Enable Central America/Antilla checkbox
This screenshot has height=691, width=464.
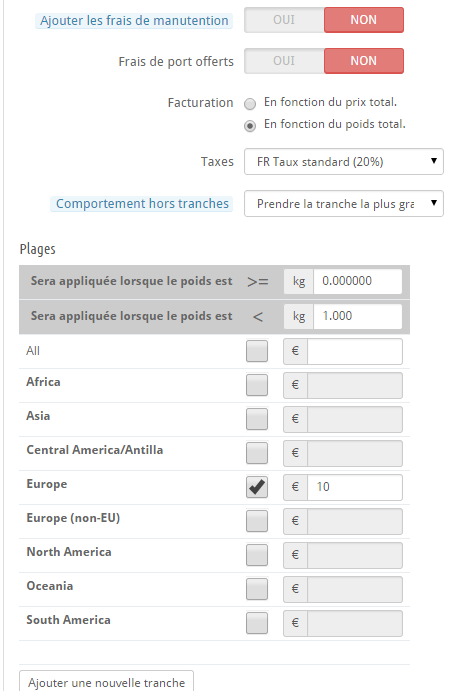coord(257,453)
